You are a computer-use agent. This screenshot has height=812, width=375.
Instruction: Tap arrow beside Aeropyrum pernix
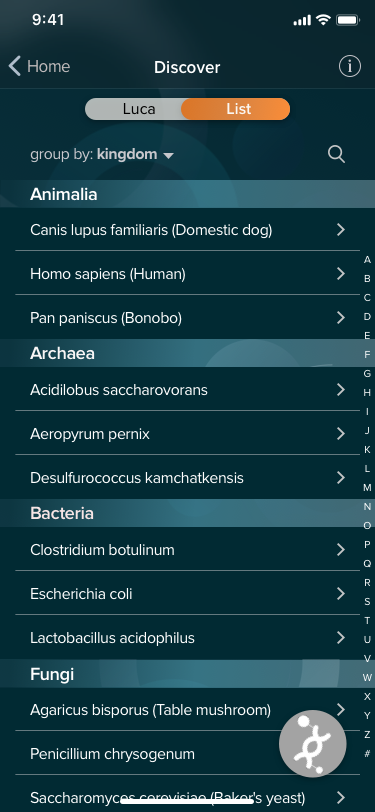pyautogui.click(x=341, y=433)
